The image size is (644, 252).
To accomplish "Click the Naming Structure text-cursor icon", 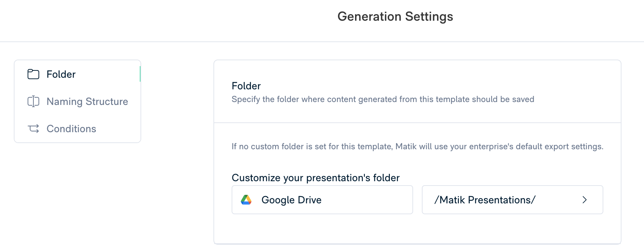I will [33, 101].
